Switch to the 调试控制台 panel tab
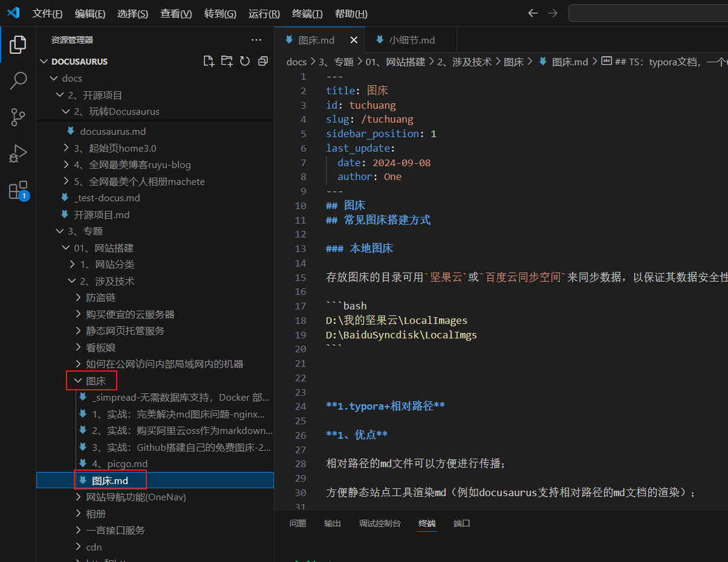728x562 pixels. pos(380,523)
